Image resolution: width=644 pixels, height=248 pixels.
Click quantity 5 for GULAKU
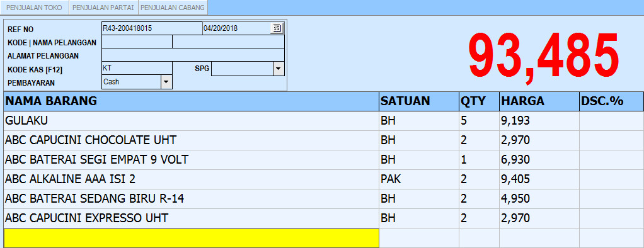[480, 121]
